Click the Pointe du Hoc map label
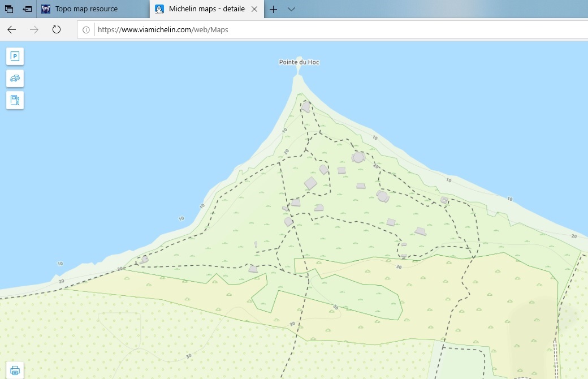 tap(299, 62)
